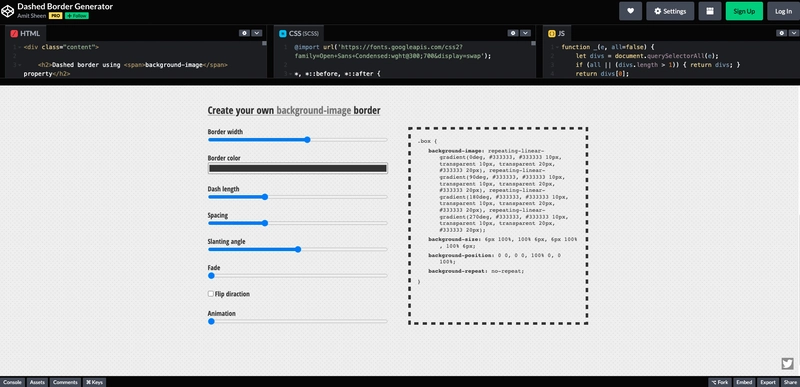This screenshot has height=387, width=800.
Task: Change the editor view layout
Action: (x=710, y=11)
